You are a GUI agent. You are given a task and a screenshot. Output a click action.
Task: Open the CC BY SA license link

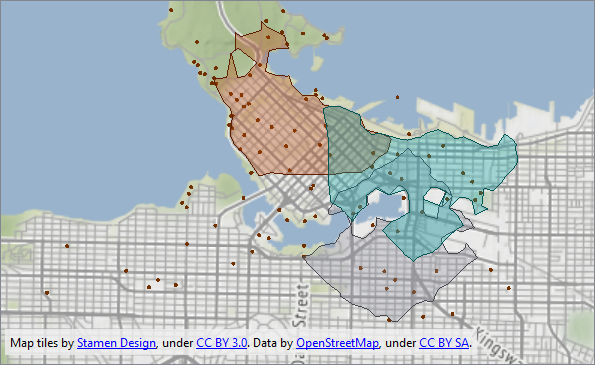[444, 343]
